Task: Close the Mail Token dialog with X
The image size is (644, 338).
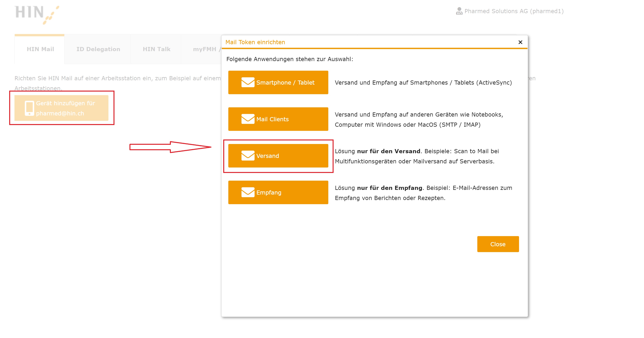Action: 520,42
